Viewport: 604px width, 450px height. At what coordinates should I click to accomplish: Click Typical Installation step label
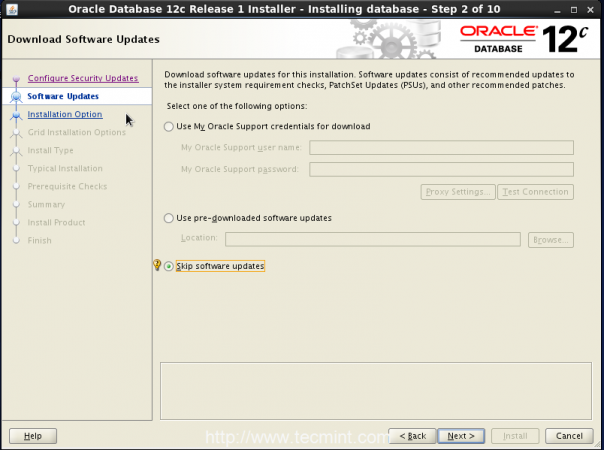coord(65,168)
